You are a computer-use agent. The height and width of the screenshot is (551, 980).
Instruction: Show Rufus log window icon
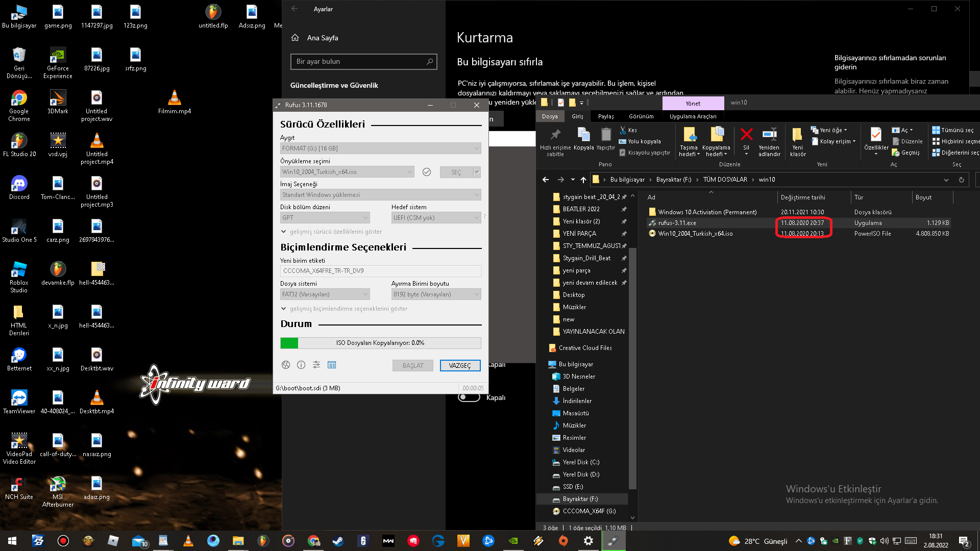click(332, 365)
